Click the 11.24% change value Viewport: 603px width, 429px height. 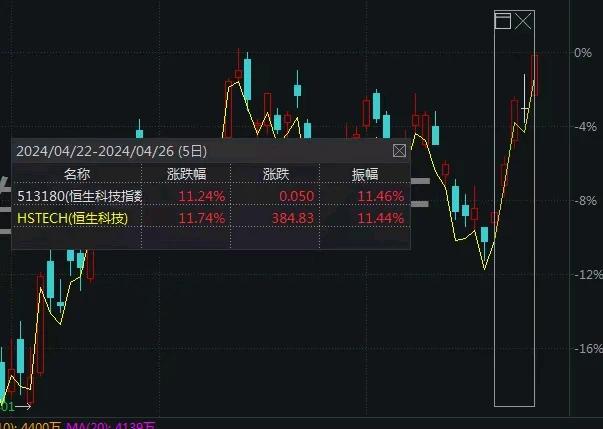[x=202, y=196]
